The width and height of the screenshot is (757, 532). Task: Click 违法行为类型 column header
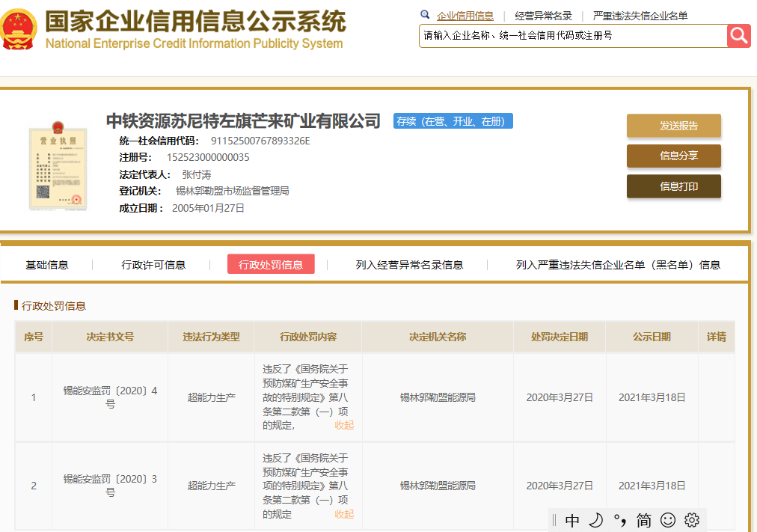pos(211,337)
